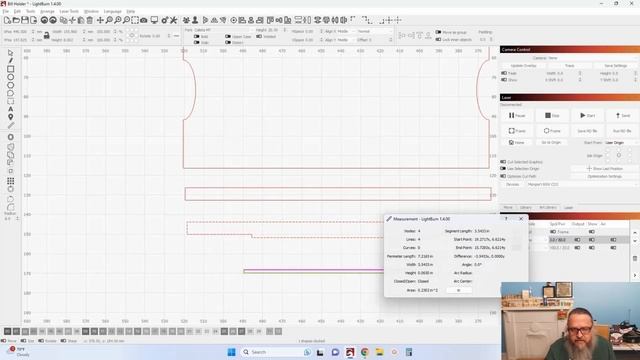Click the Stop button in Laser panel
The height and width of the screenshot is (360, 640).
(552, 116)
